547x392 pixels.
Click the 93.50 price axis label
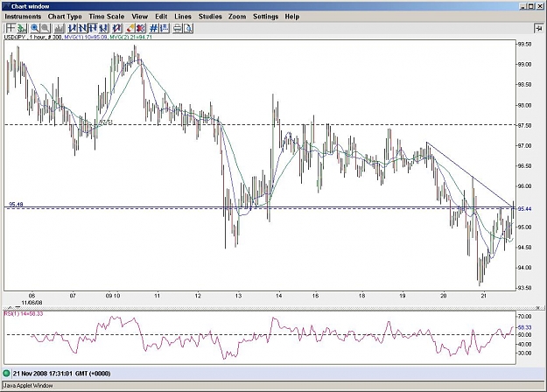[x=524, y=288]
